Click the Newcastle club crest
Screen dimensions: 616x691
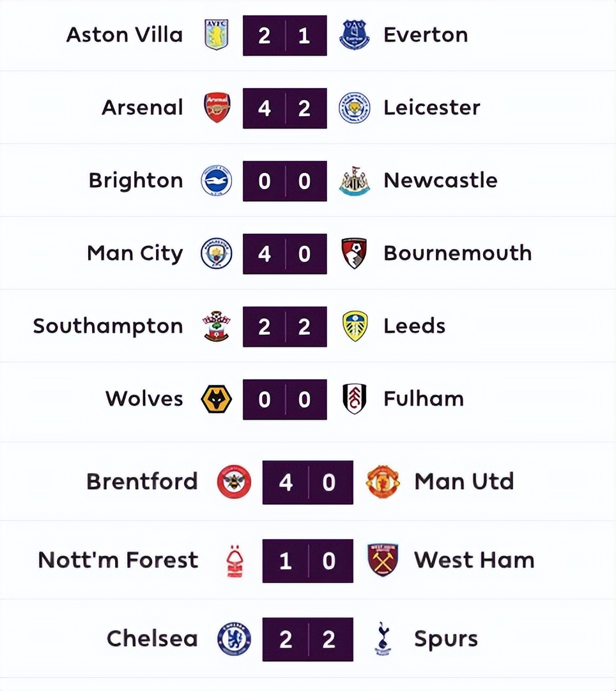(x=354, y=180)
